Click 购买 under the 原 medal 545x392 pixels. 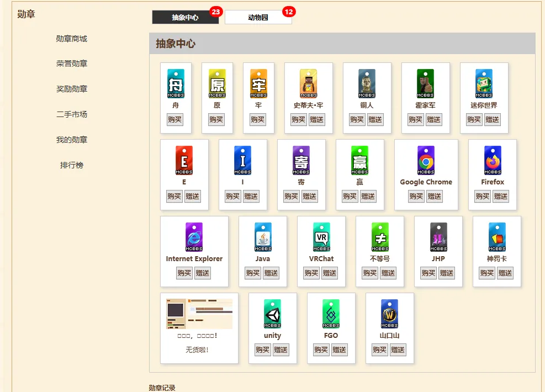point(216,120)
